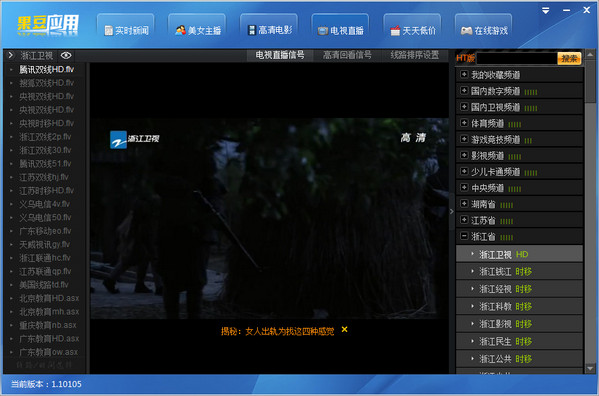This screenshot has width=599, height=396.
Task: Click the orange 搜索 button
Action: click(x=569, y=58)
